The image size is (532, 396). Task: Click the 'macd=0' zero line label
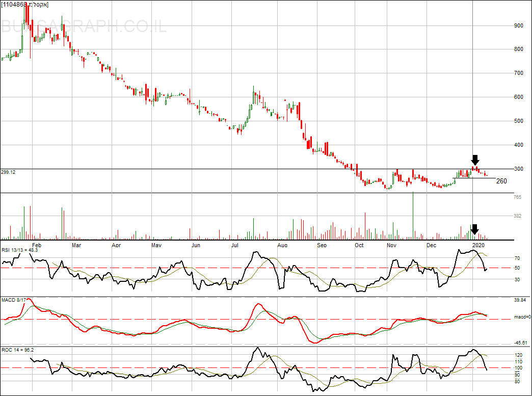pyautogui.click(x=522, y=317)
